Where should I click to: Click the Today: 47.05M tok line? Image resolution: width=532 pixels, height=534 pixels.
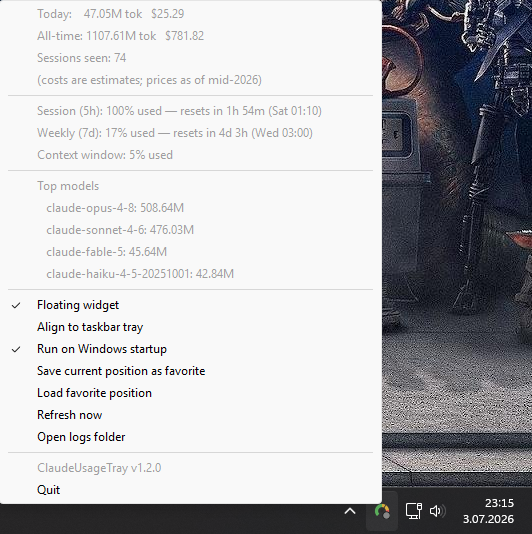tap(191, 14)
